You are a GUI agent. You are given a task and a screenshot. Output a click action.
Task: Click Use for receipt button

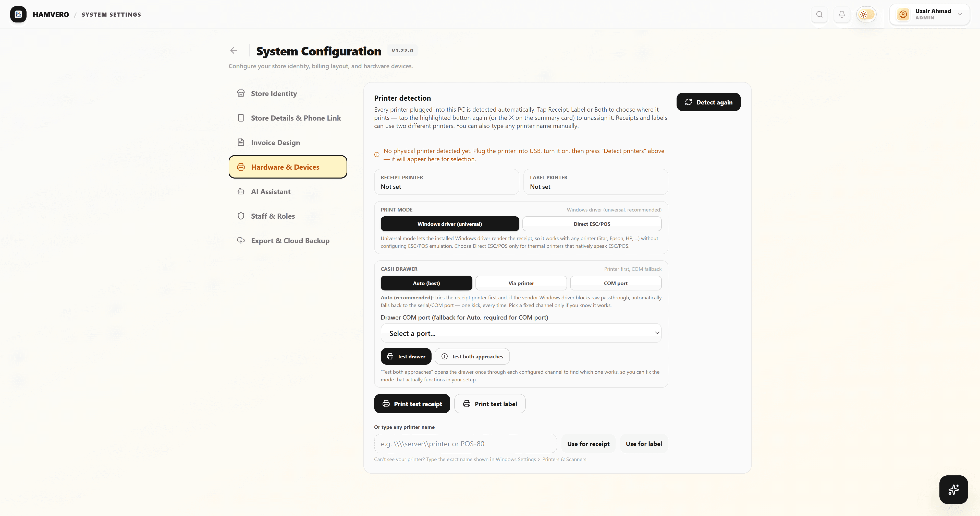click(588, 444)
